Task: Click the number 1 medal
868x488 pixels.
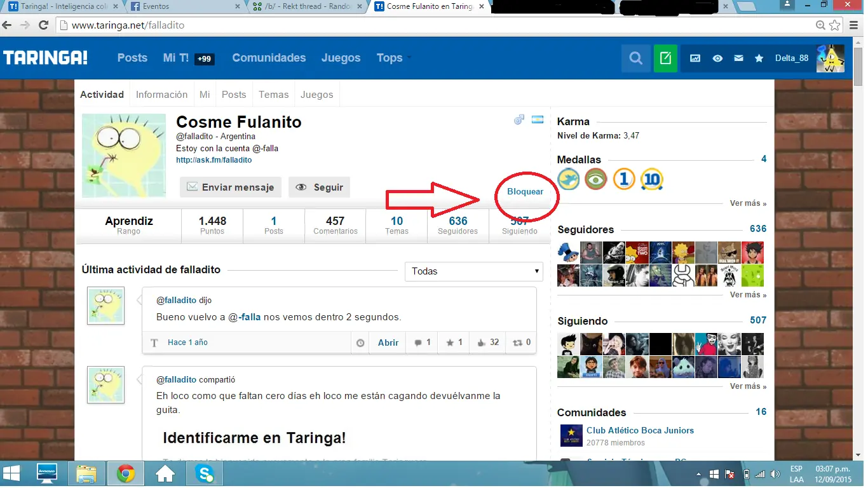Action: tap(624, 179)
